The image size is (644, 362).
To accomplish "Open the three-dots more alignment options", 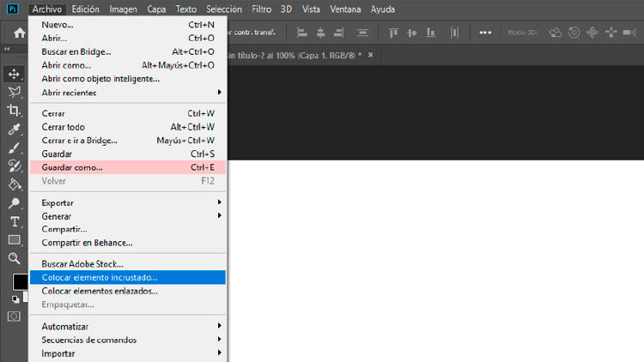I will click(x=486, y=33).
